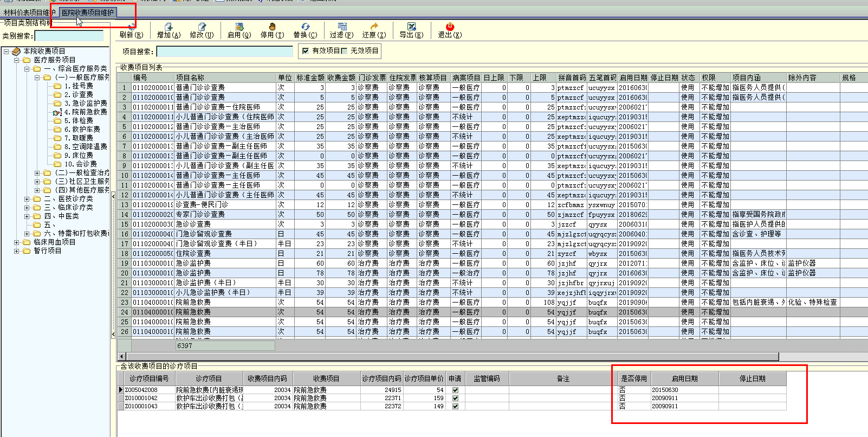The height and width of the screenshot is (437, 868).
Task: Click the folder icon beside 7. 取暖费
Action: (57, 138)
